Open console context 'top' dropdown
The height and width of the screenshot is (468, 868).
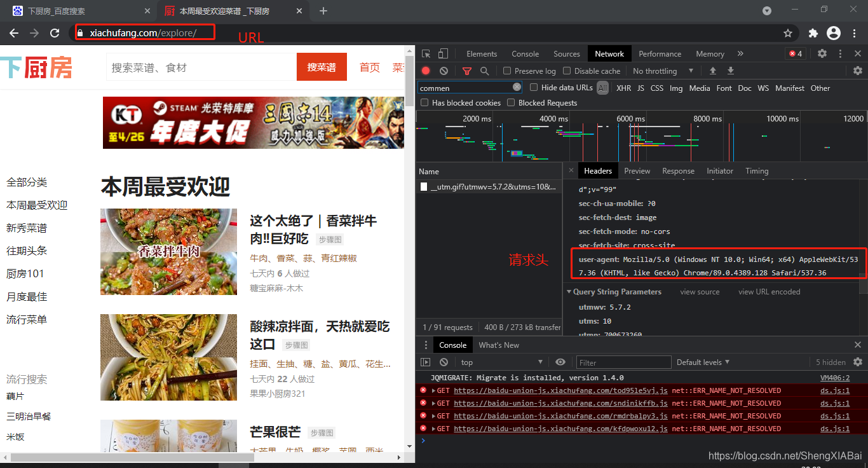pyautogui.click(x=502, y=362)
